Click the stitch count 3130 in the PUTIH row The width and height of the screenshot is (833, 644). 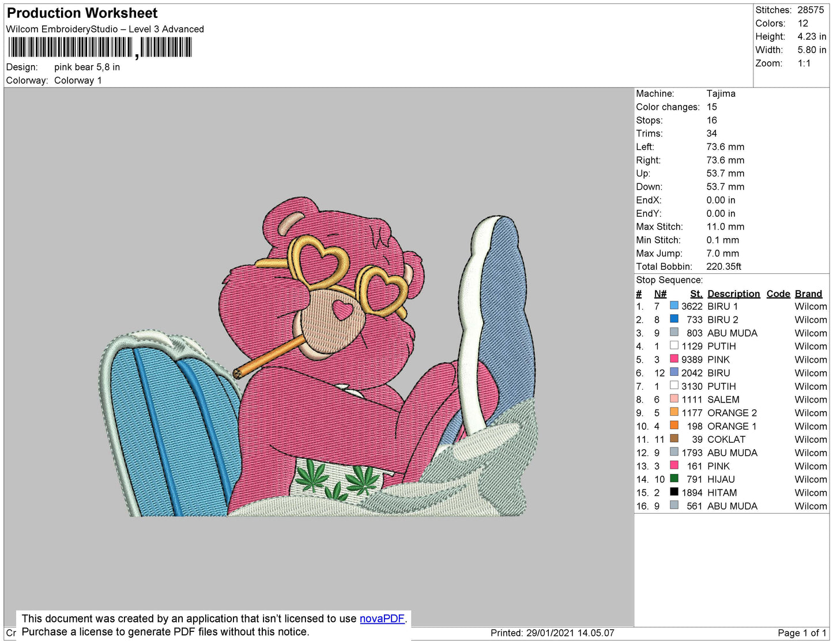tap(692, 386)
